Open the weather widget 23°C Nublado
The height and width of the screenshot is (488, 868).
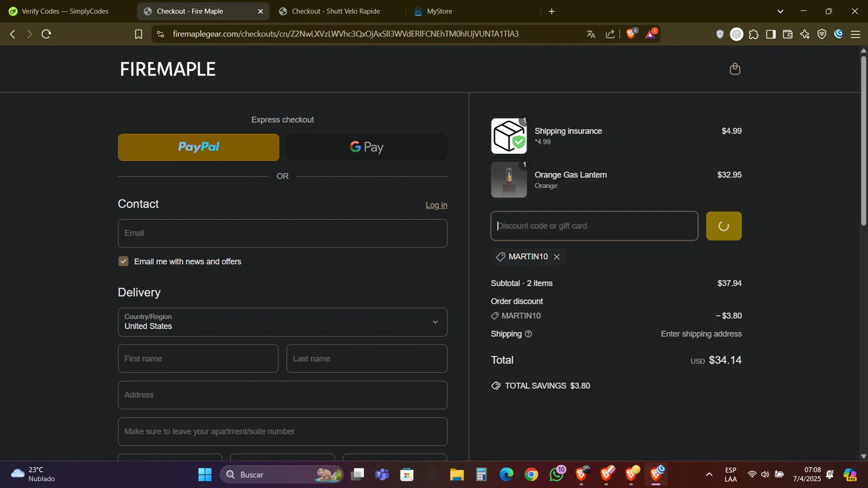pyautogui.click(x=34, y=474)
